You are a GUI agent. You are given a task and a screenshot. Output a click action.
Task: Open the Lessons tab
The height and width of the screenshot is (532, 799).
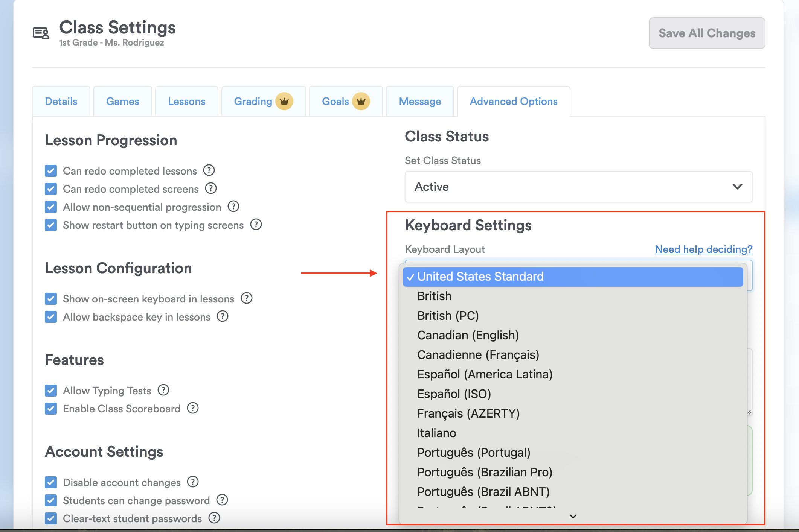186,102
